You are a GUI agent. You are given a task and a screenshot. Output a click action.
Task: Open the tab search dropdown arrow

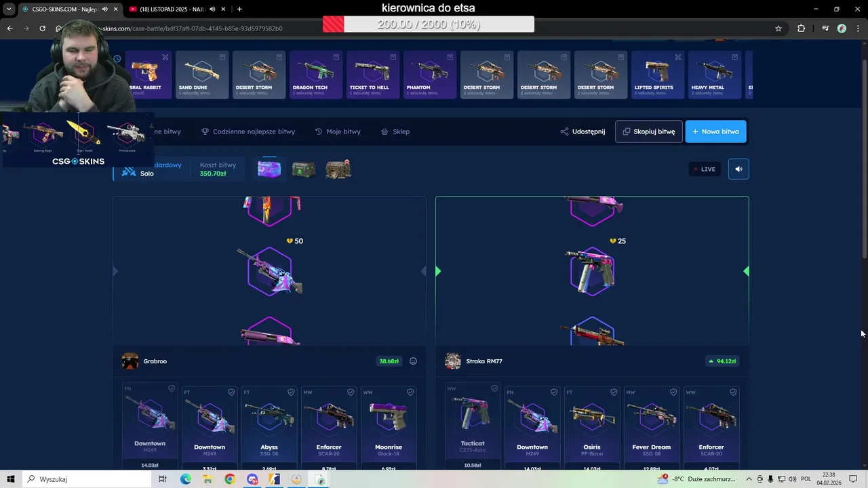click(x=9, y=9)
